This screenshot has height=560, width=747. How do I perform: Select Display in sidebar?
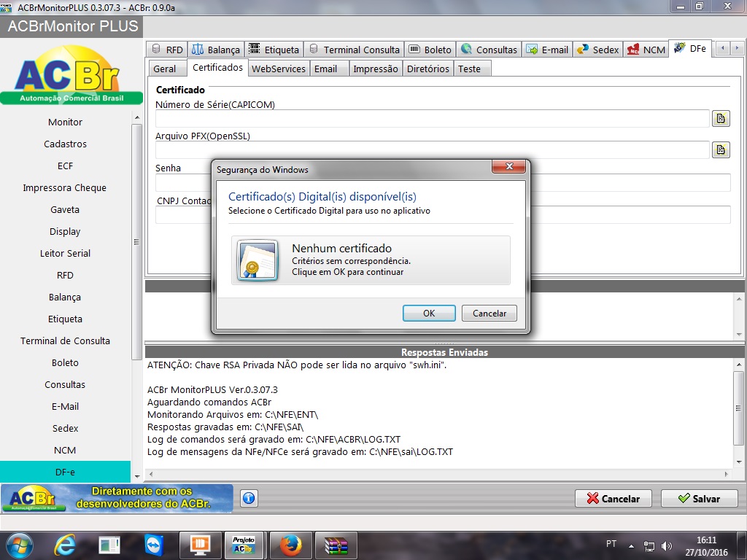pos(65,231)
